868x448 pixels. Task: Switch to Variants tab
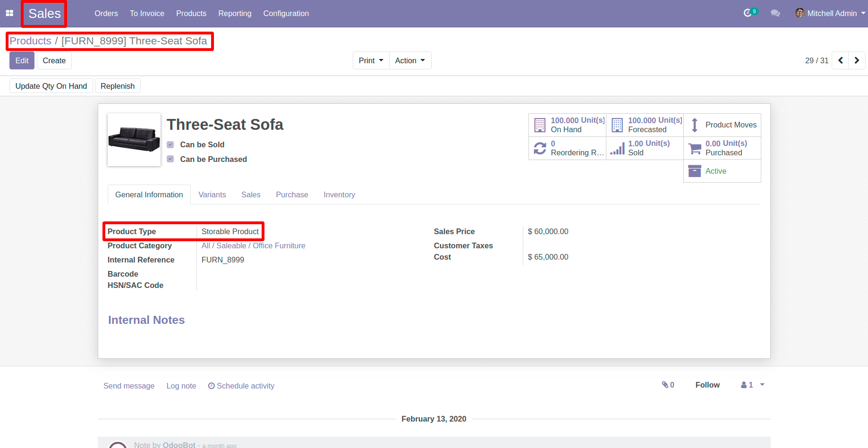[x=212, y=194]
